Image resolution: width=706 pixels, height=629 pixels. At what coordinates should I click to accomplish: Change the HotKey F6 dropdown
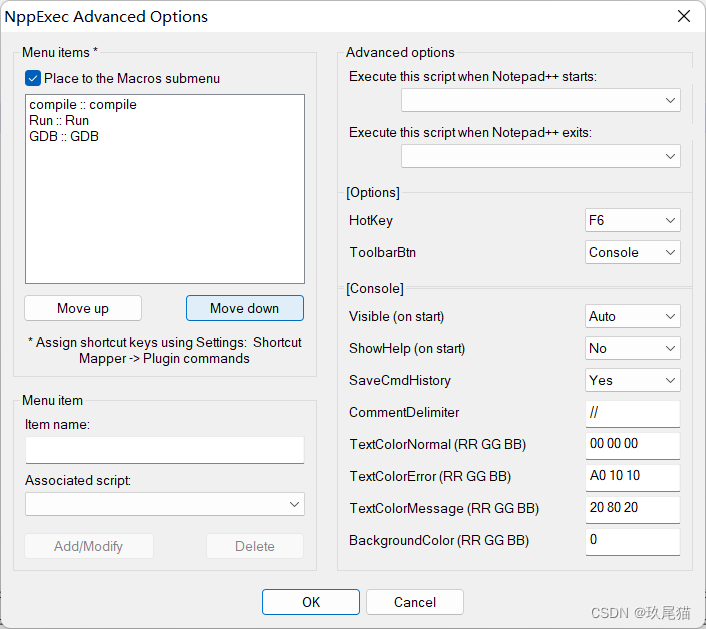pyautogui.click(x=633, y=220)
